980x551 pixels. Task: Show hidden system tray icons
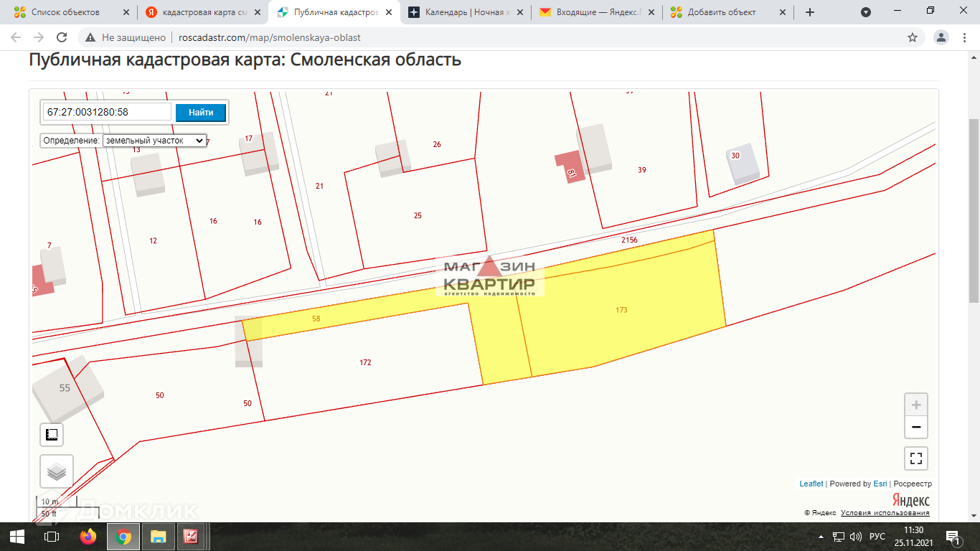click(x=821, y=537)
